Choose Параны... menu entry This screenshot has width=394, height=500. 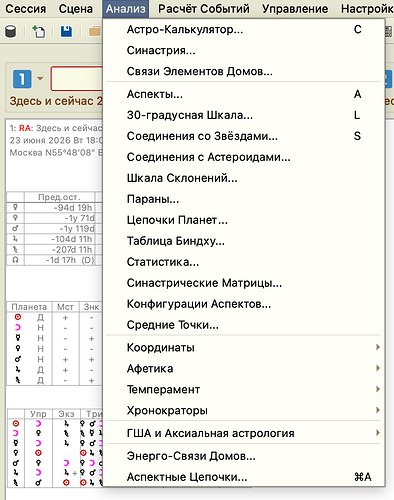pos(244,199)
